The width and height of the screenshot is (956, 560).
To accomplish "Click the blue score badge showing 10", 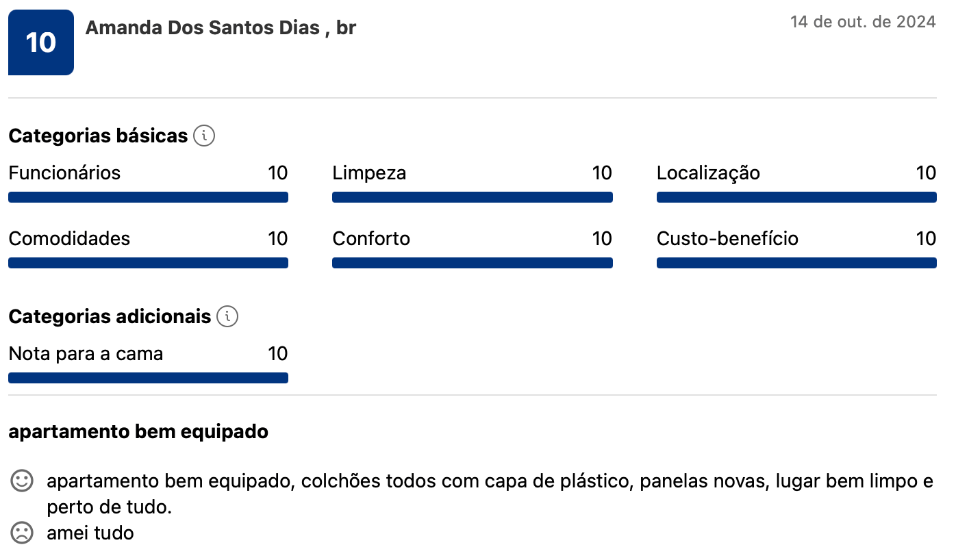I will (x=41, y=42).
